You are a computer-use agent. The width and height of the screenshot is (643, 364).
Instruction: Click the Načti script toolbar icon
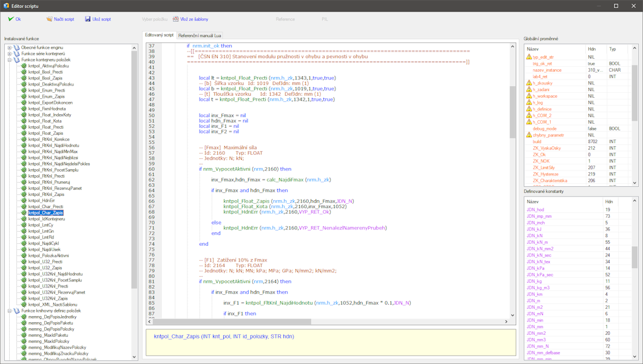49,19
